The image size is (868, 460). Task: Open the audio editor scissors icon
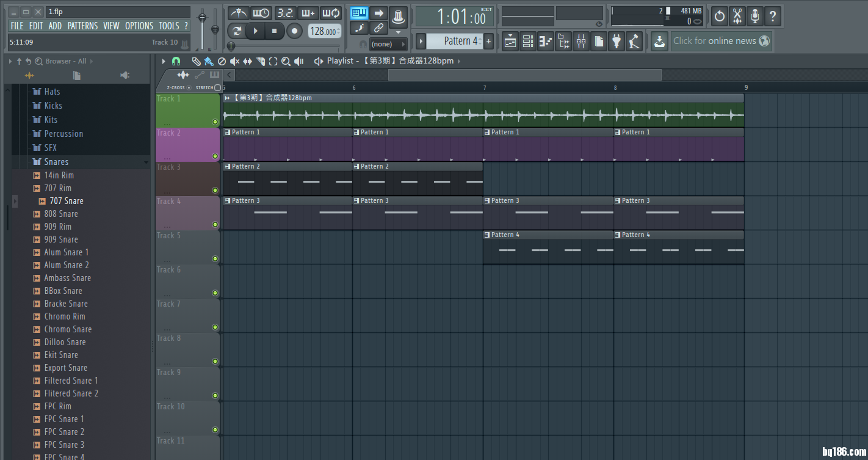[737, 16]
